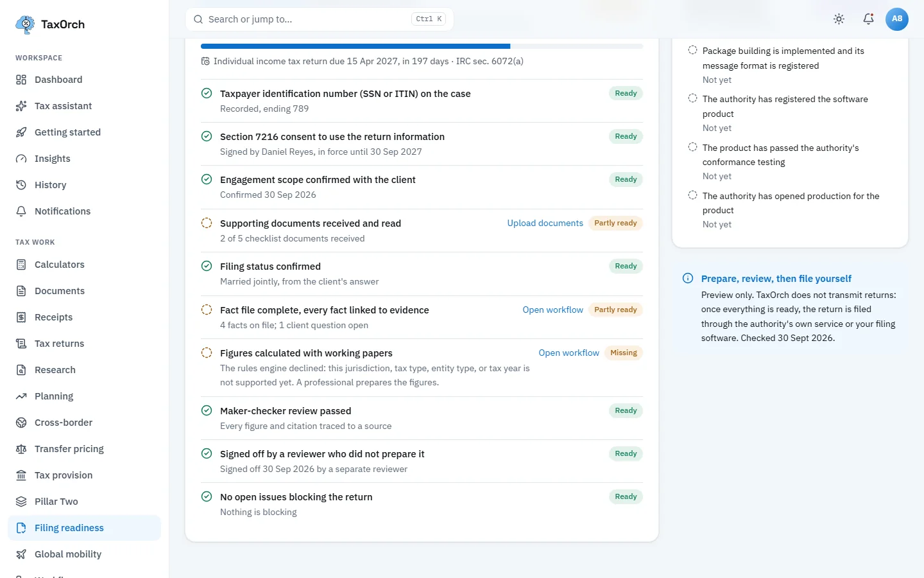Click "Taxpayer identification number (SSN or ITIN) on the case"
This screenshot has width=924, height=578.
[345, 94]
